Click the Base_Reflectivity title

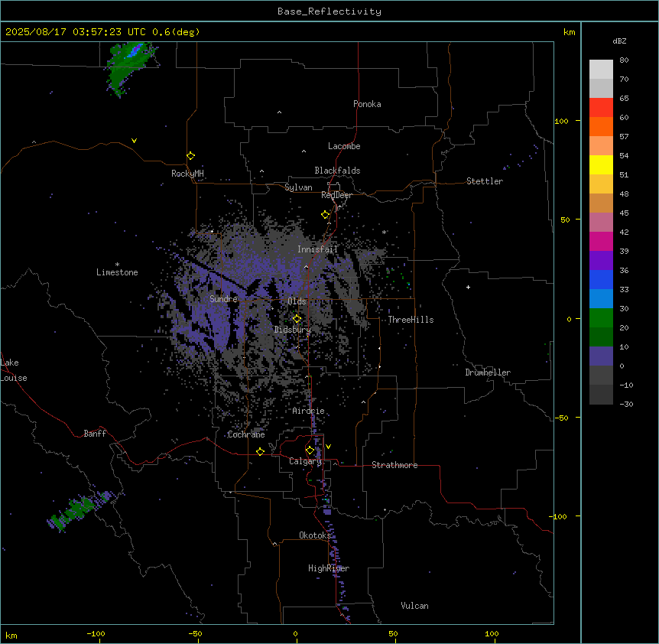[x=329, y=11]
